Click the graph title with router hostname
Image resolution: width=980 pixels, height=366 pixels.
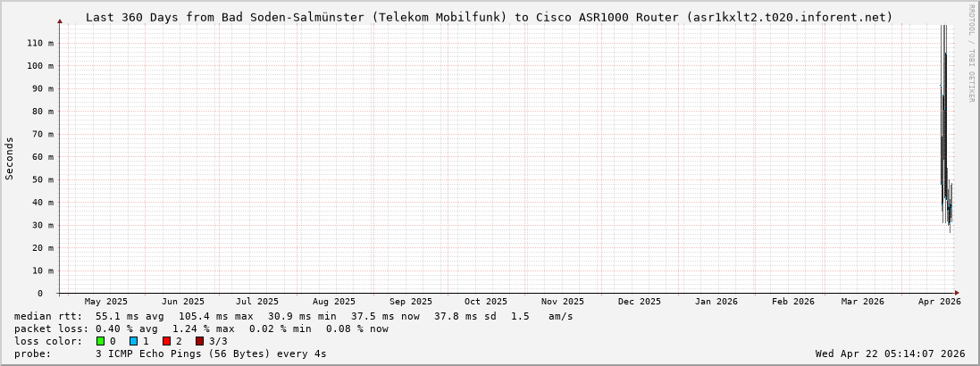click(489, 17)
